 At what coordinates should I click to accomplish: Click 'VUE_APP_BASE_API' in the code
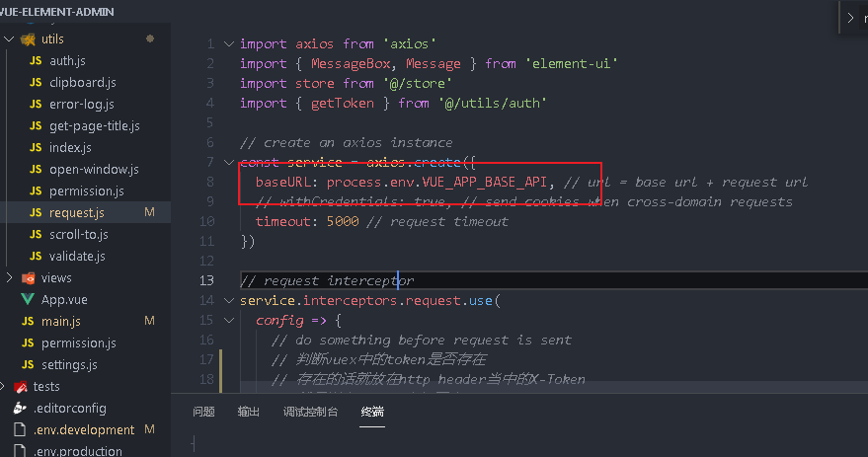pyautogui.click(x=485, y=182)
